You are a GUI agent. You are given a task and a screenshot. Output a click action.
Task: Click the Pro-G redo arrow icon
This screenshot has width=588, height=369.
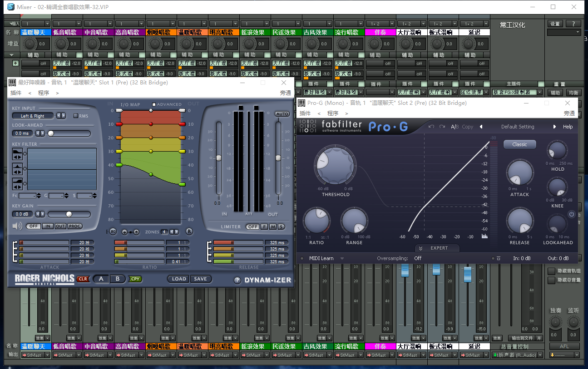point(442,127)
